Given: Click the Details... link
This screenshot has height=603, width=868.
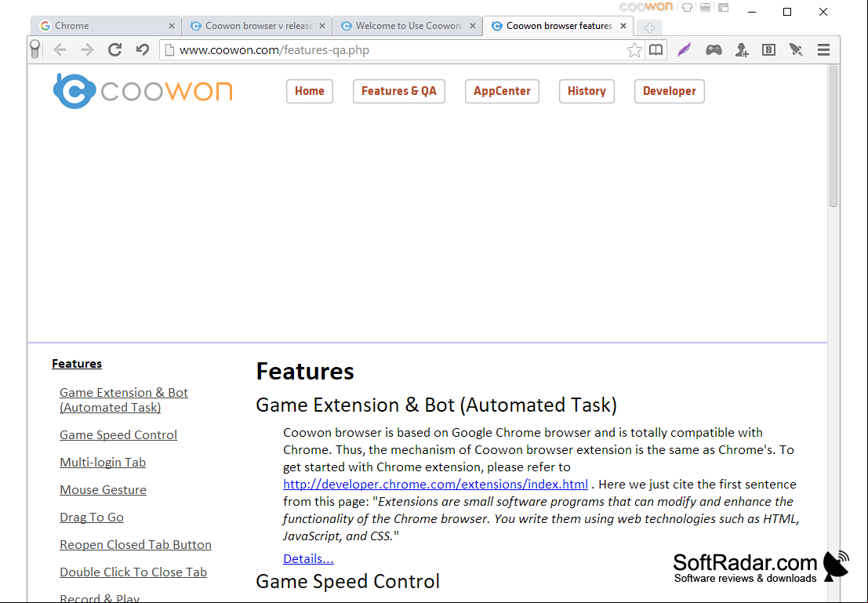Looking at the screenshot, I should tap(308, 559).
